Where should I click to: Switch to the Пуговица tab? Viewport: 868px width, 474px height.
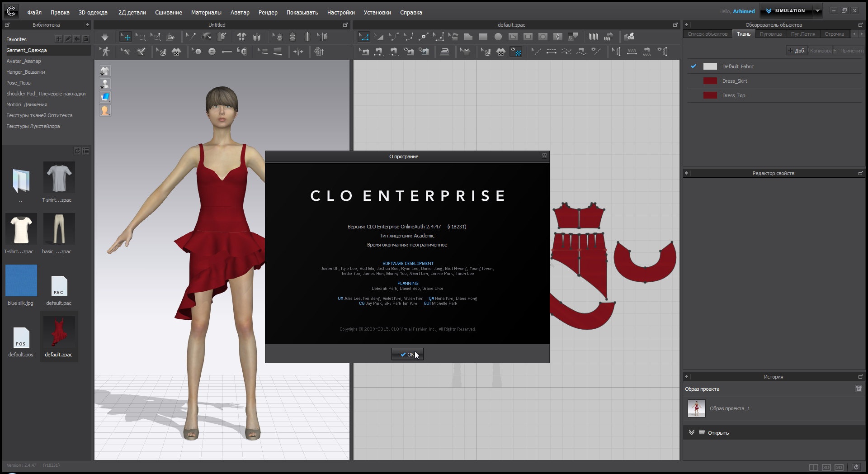click(x=770, y=34)
